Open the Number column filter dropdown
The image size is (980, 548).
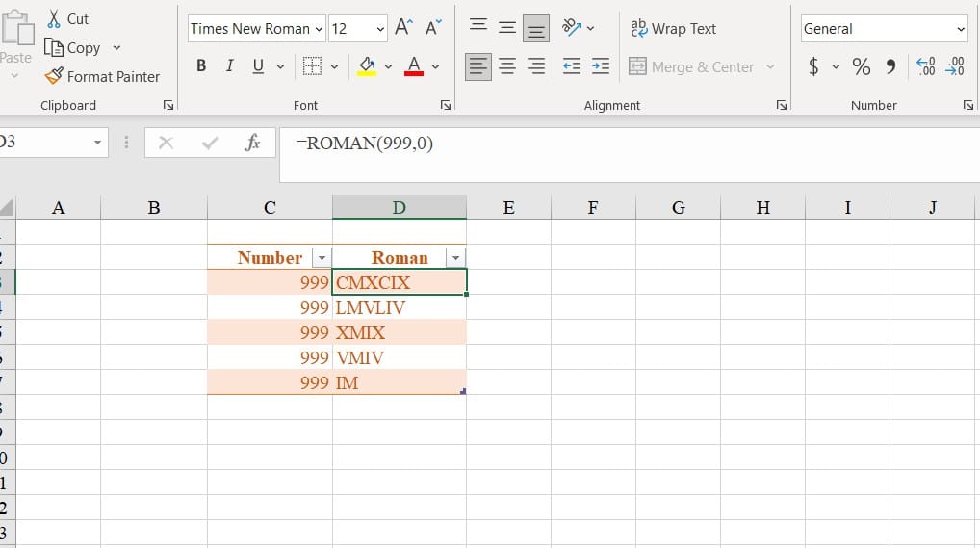(322, 257)
